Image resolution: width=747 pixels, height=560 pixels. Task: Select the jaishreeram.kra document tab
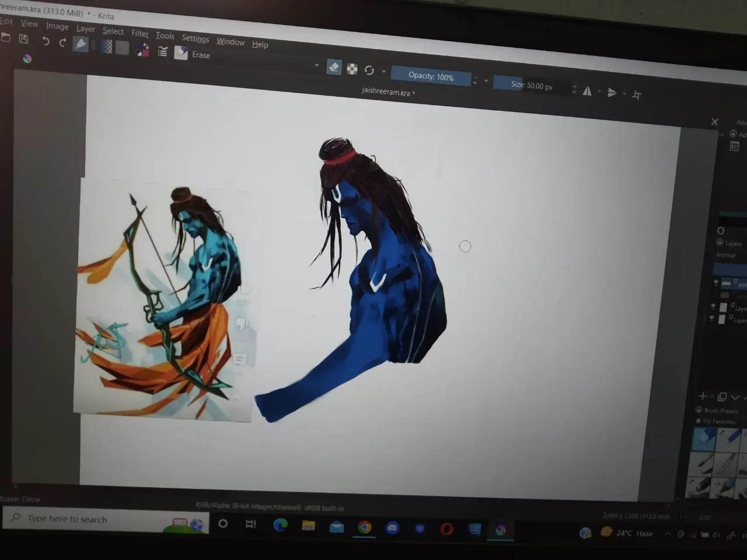click(x=388, y=92)
